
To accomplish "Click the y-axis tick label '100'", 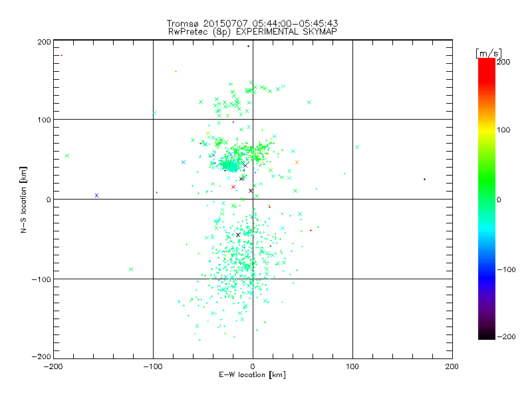I will click(x=44, y=120).
